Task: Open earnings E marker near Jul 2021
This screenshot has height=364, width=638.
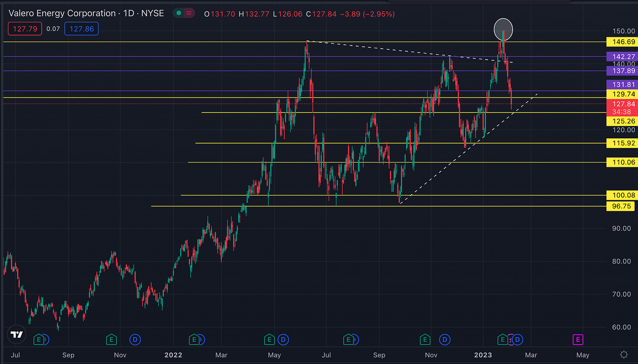Action: click(x=39, y=339)
